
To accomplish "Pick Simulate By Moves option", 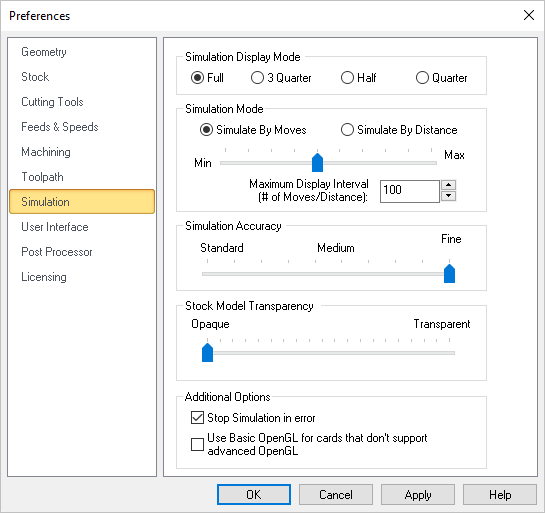I will pyautogui.click(x=253, y=130).
